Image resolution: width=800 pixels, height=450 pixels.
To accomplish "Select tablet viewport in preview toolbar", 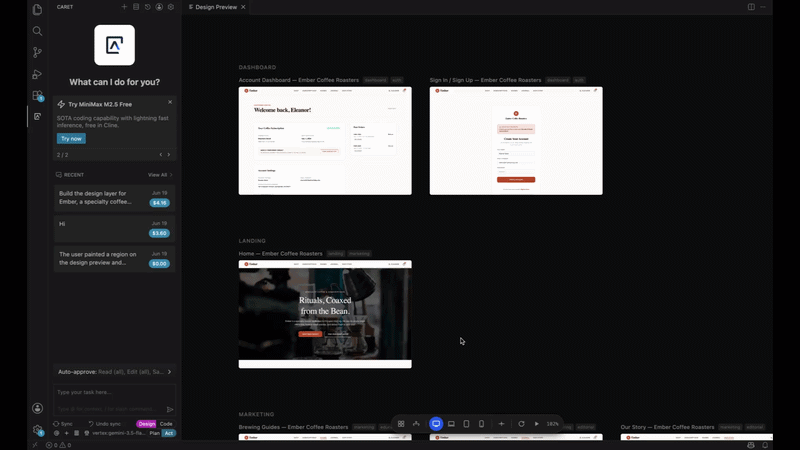I will coord(466,424).
